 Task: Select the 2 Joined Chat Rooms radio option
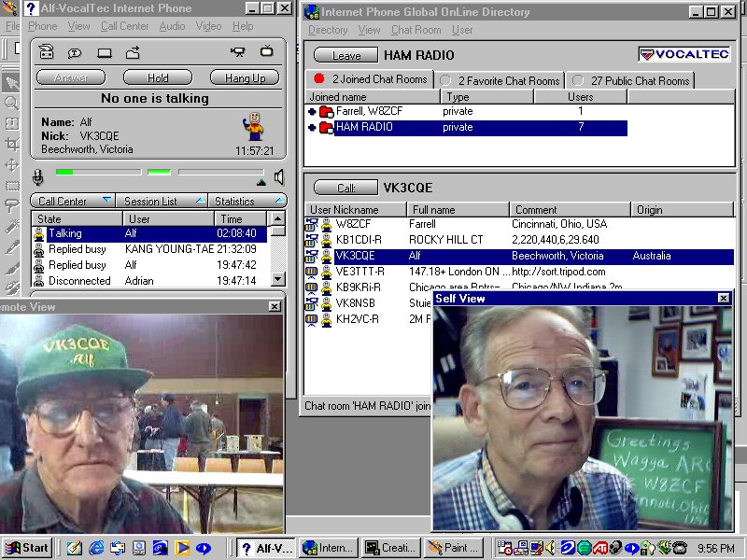318,78
